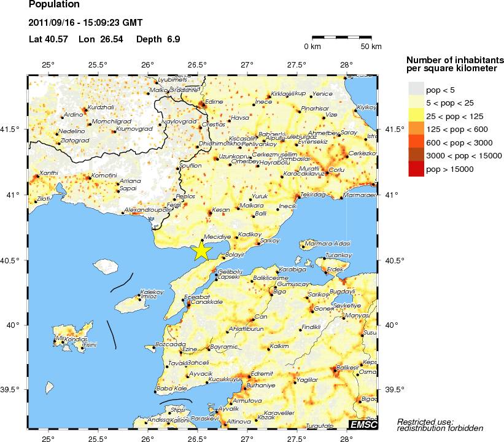
Task: Click the '600 < pop < 3000' legend swatch
Action: (x=416, y=142)
